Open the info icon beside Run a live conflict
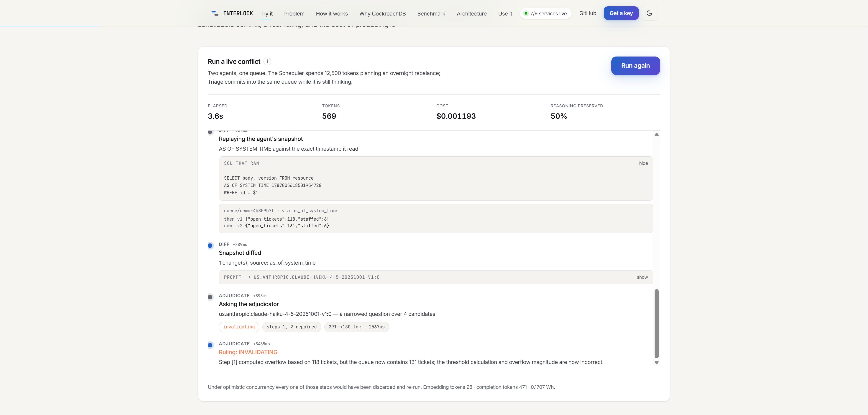This screenshot has width=868, height=415. click(x=267, y=61)
